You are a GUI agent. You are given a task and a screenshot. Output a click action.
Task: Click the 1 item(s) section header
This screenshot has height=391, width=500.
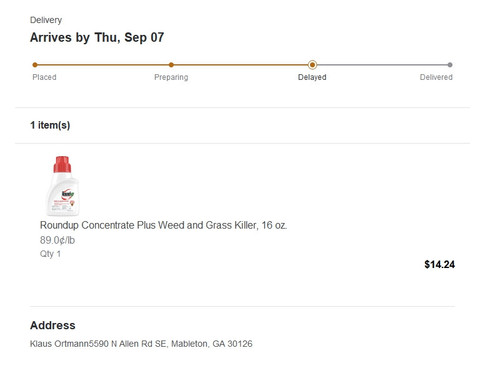[50, 125]
